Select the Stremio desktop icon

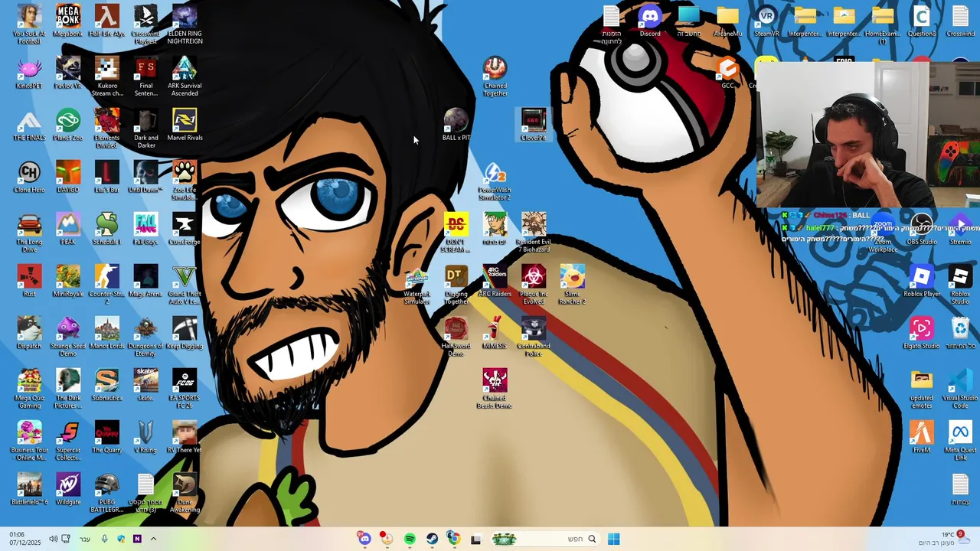click(960, 229)
